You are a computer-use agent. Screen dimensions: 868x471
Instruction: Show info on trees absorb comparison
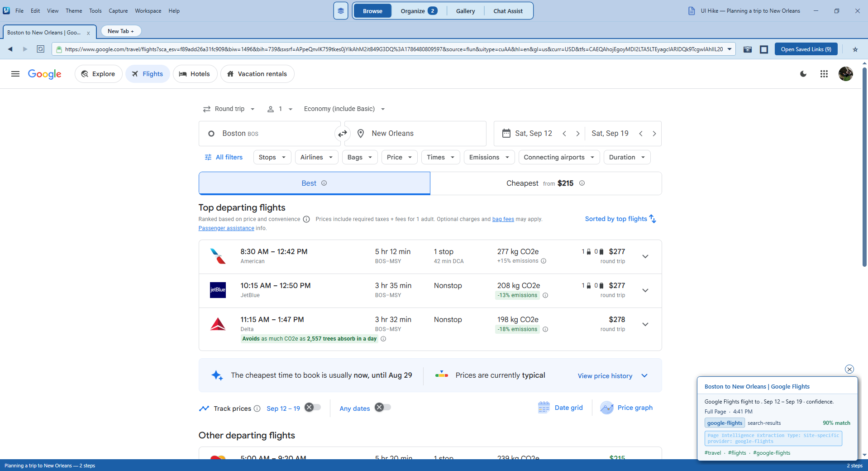coord(383,339)
